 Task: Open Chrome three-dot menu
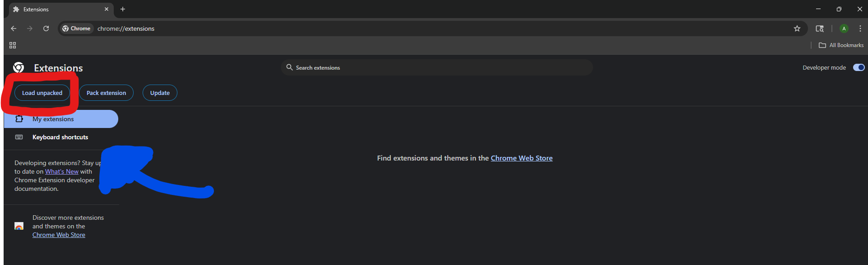pyautogui.click(x=860, y=28)
